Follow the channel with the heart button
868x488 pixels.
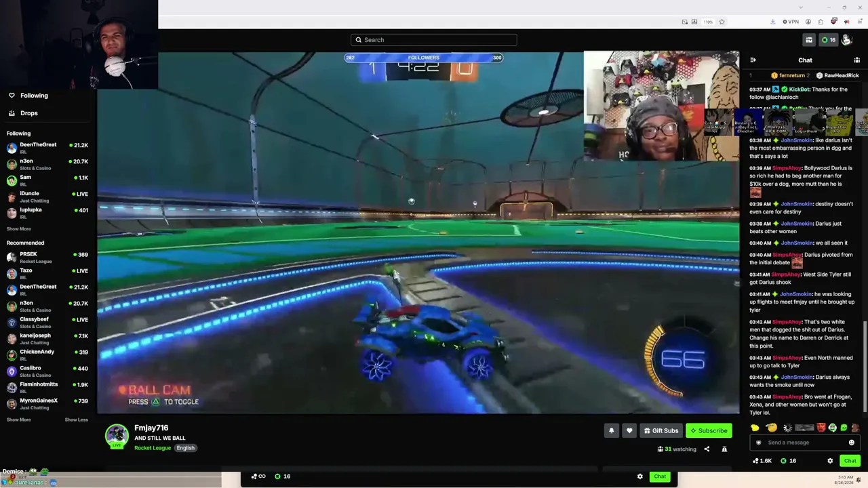[x=629, y=430]
